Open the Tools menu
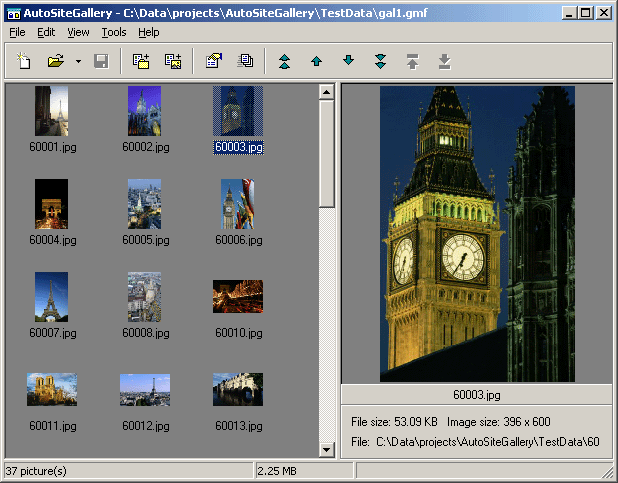Image resolution: width=618 pixels, height=483 pixels. pyautogui.click(x=114, y=32)
